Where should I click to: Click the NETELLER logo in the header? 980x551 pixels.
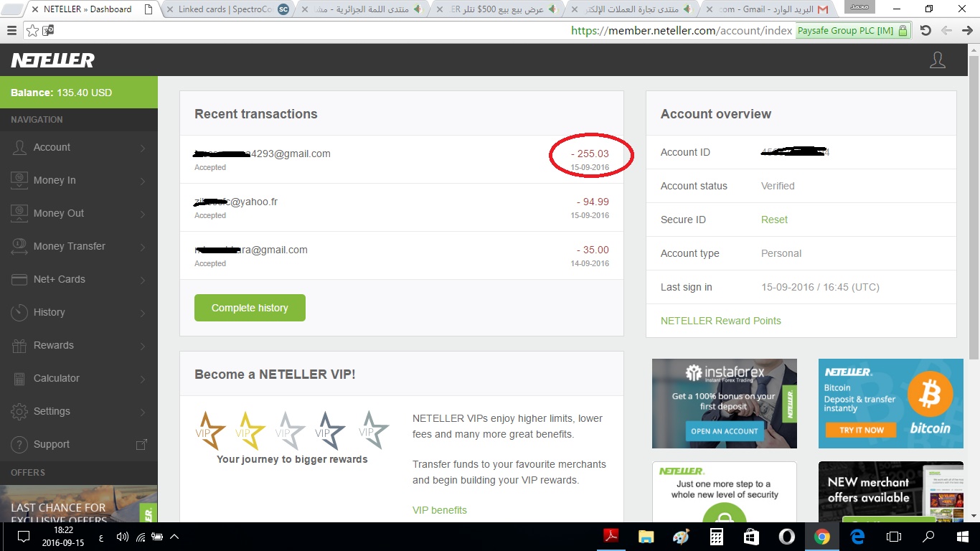coord(52,60)
